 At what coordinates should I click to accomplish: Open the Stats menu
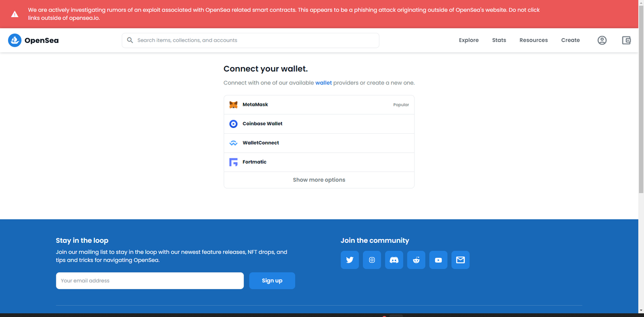click(499, 40)
